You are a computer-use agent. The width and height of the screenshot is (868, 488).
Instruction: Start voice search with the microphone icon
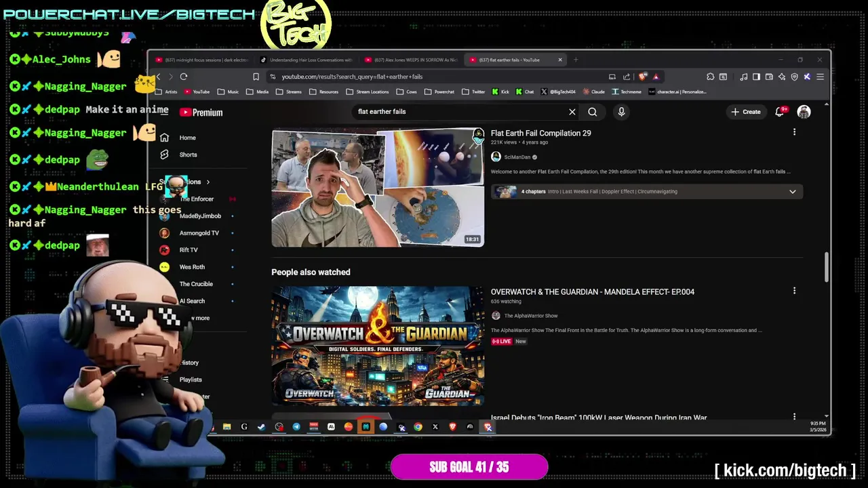(x=621, y=112)
